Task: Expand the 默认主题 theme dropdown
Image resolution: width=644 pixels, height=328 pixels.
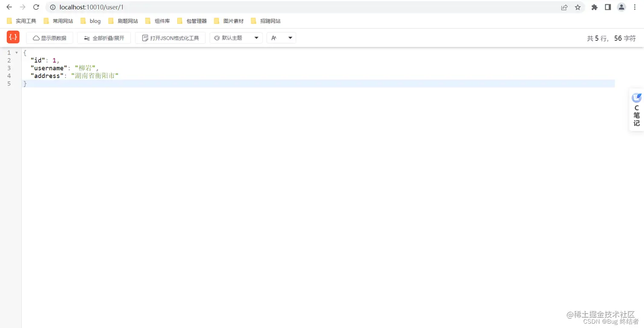Action: (236, 38)
